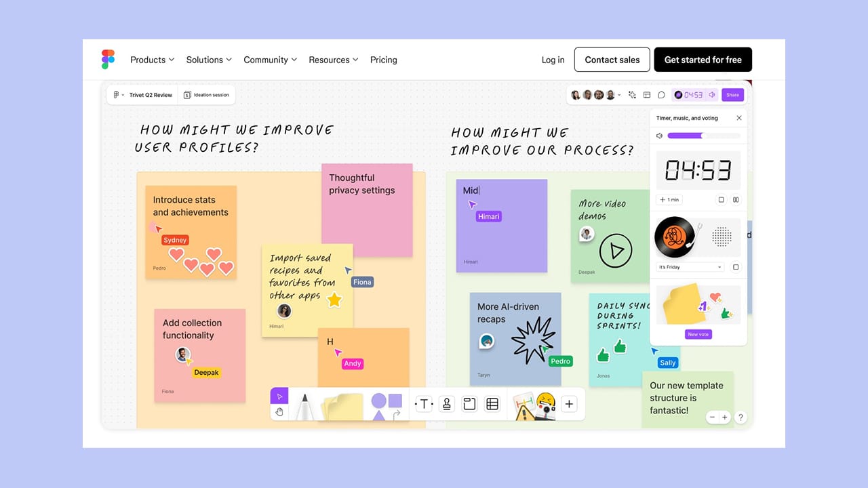This screenshot has height=488, width=868.
Task: Click Get started for free
Action: point(703,60)
